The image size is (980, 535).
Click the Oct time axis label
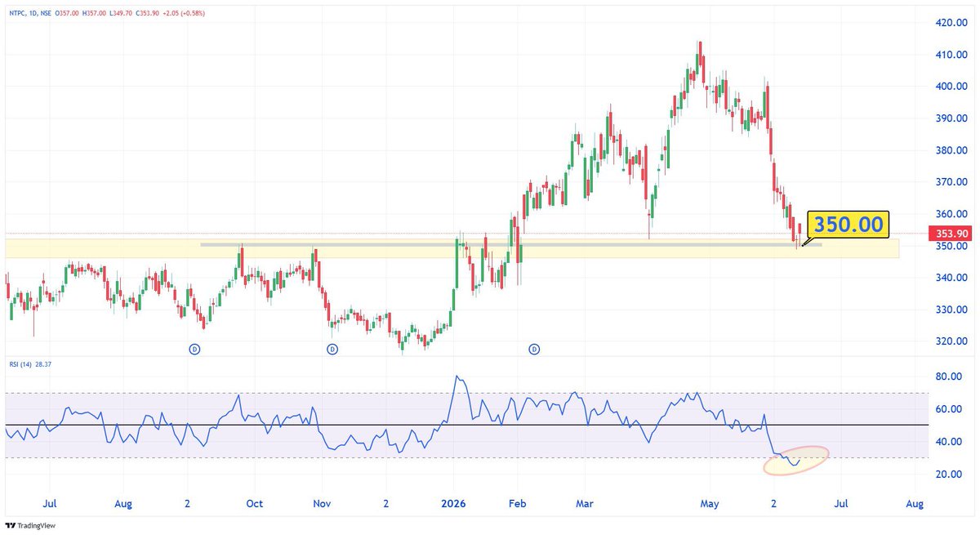click(x=255, y=505)
